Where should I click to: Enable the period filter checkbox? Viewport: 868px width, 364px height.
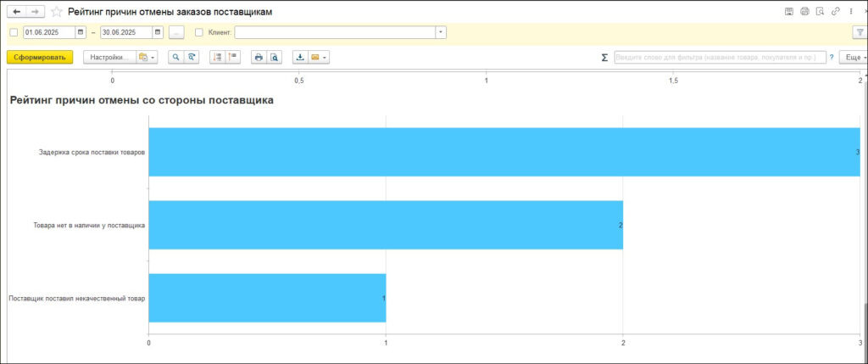click(x=14, y=33)
